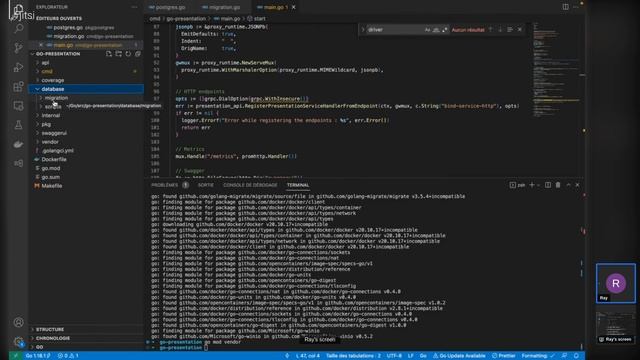Viewport: 640px width, 360px height.
Task: Open the Testing flask view
Action: coord(18,125)
